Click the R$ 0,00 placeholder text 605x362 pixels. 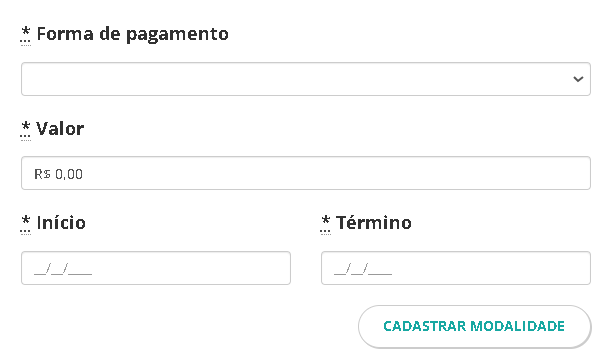point(58,174)
